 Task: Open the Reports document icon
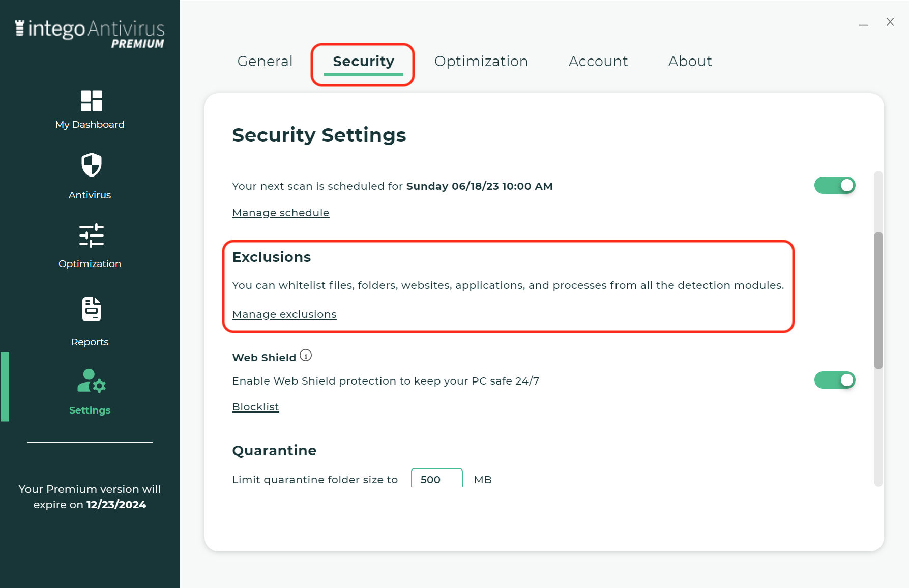pyautogui.click(x=92, y=309)
